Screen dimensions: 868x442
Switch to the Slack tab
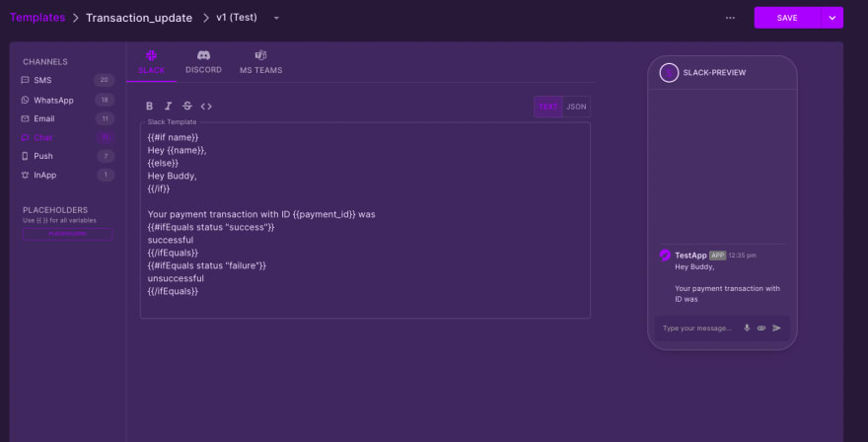[151, 62]
